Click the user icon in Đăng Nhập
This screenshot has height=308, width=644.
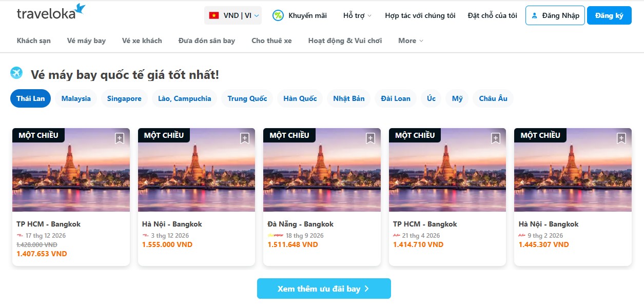point(534,15)
